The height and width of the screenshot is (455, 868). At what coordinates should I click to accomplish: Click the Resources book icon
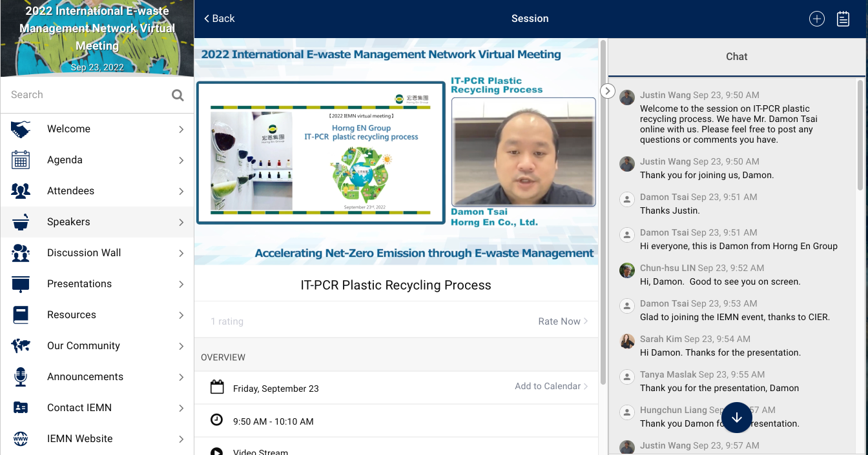pos(21,315)
